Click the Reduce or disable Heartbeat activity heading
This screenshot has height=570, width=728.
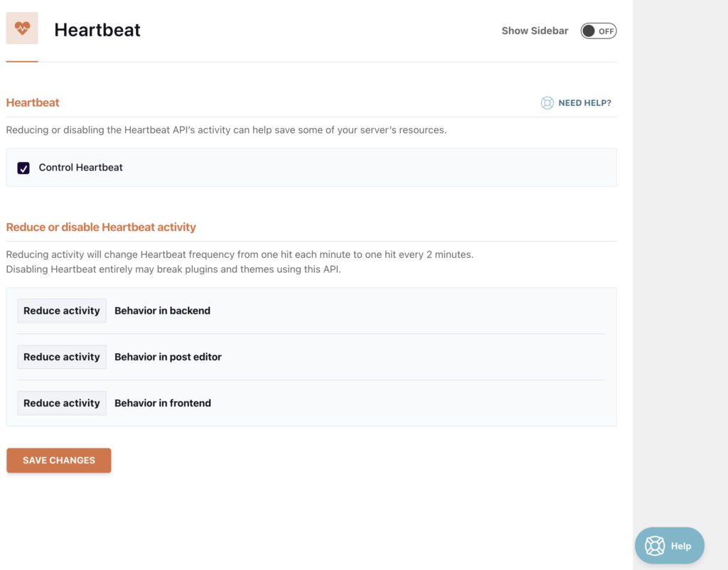pos(101,227)
